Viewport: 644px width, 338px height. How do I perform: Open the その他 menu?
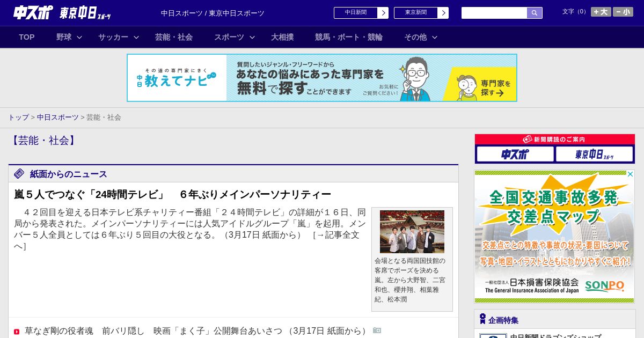pos(415,37)
